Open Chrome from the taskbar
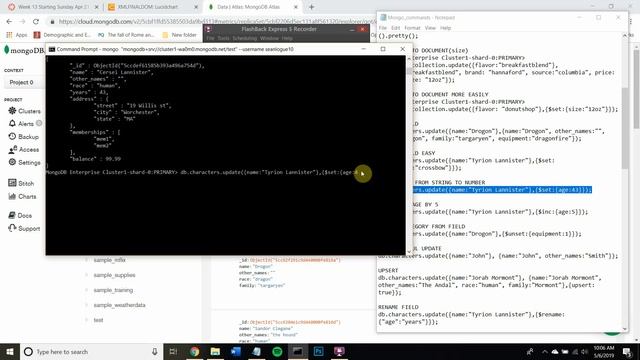 (194, 351)
